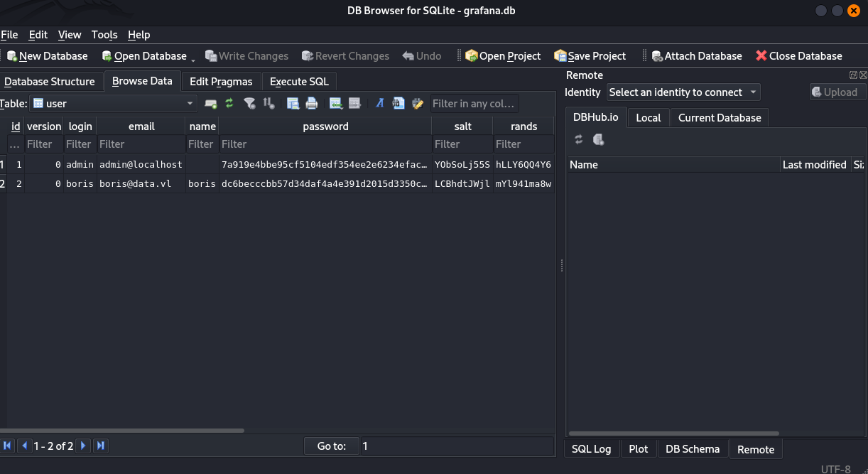Select the Current Database tab
Viewport: 868px width, 474px height.
pos(720,118)
